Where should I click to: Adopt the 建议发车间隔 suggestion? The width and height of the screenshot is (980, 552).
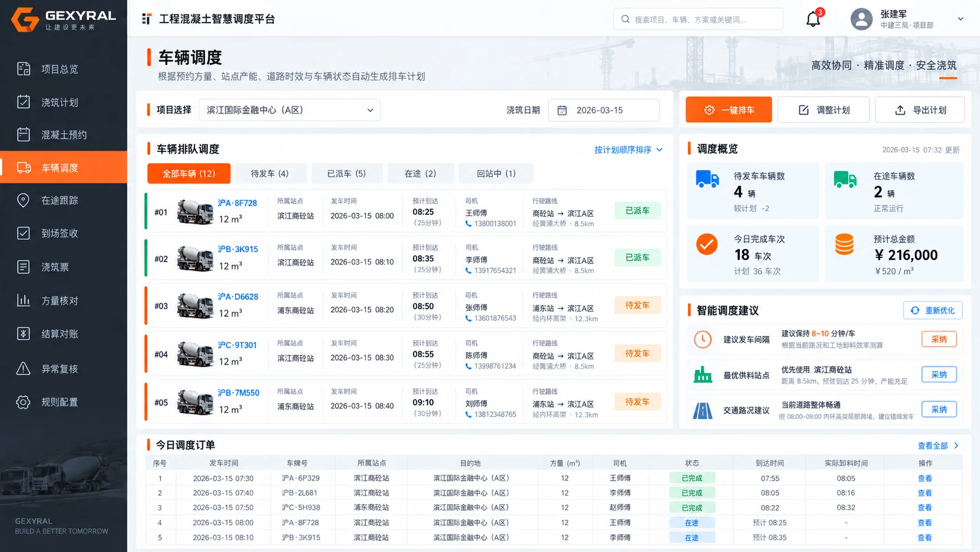point(939,339)
